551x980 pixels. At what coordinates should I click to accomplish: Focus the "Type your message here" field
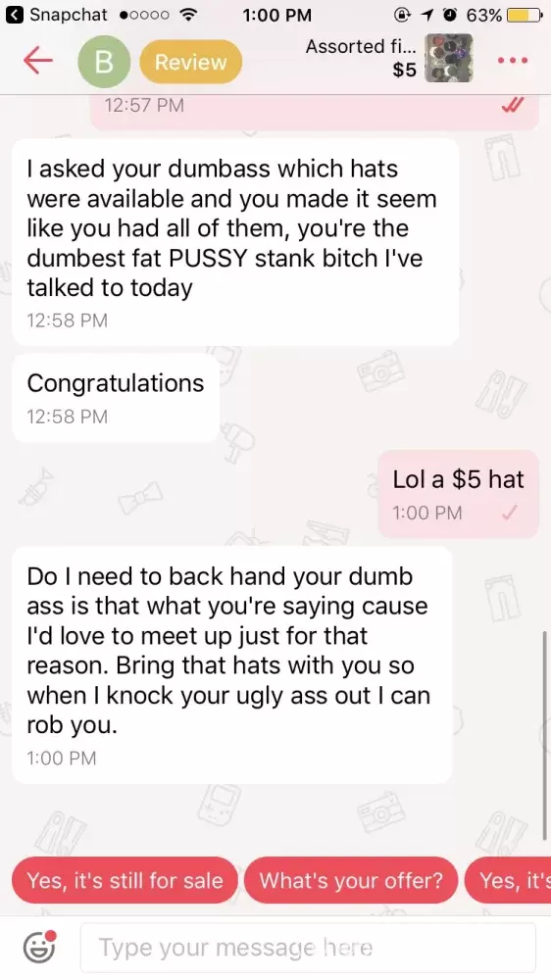pos(308,948)
